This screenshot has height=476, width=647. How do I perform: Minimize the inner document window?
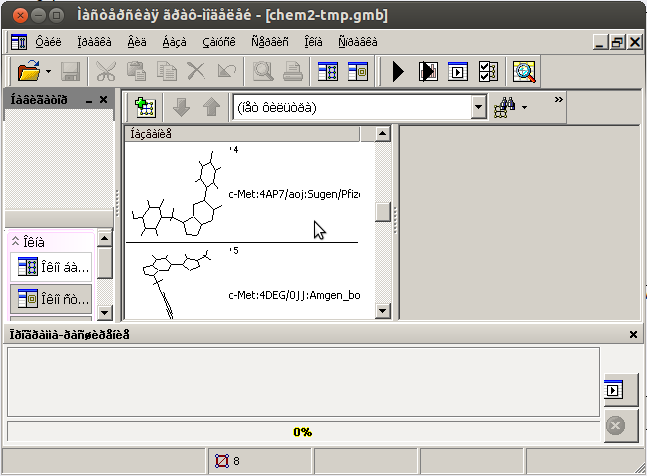600,42
